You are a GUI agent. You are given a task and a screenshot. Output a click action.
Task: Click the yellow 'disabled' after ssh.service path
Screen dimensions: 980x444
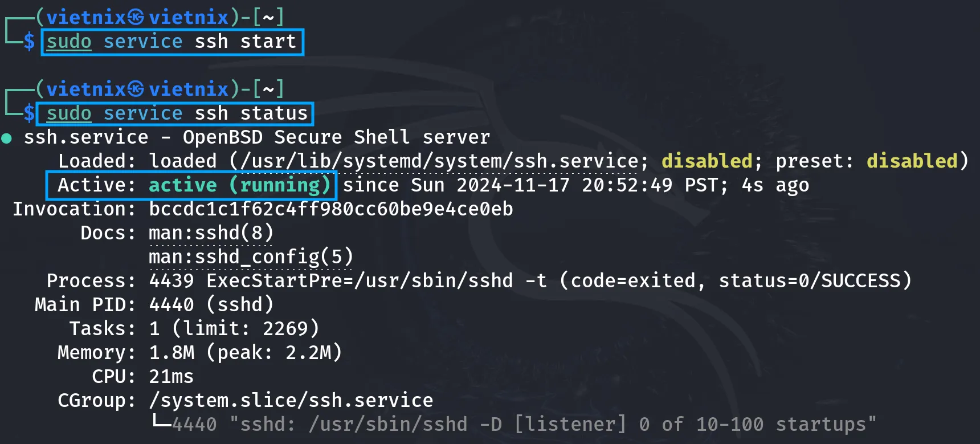click(x=707, y=161)
